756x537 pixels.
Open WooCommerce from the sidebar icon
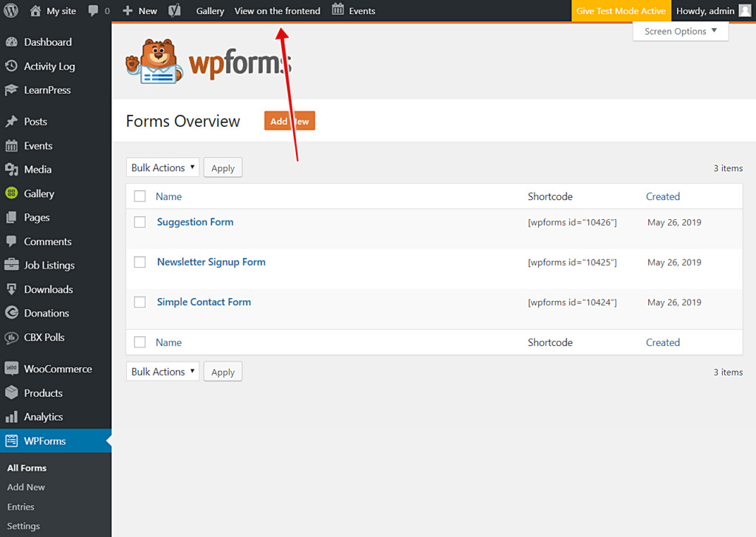pyautogui.click(x=13, y=368)
